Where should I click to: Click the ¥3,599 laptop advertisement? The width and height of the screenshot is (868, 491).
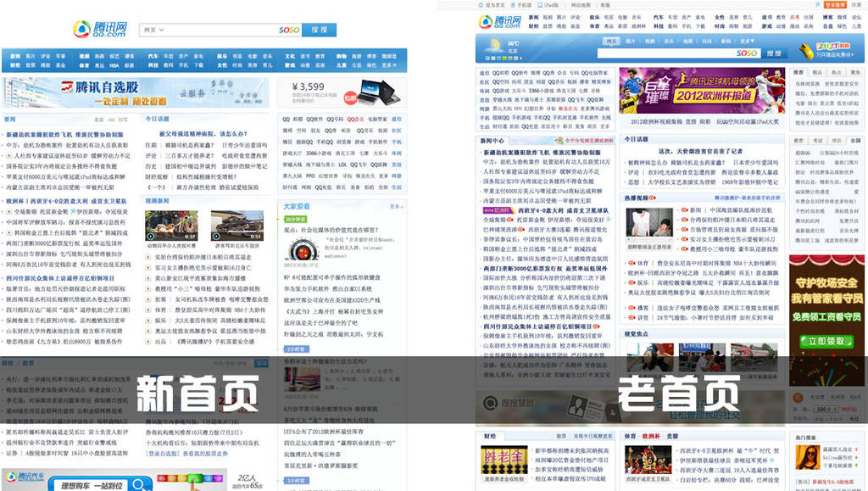tap(342, 92)
